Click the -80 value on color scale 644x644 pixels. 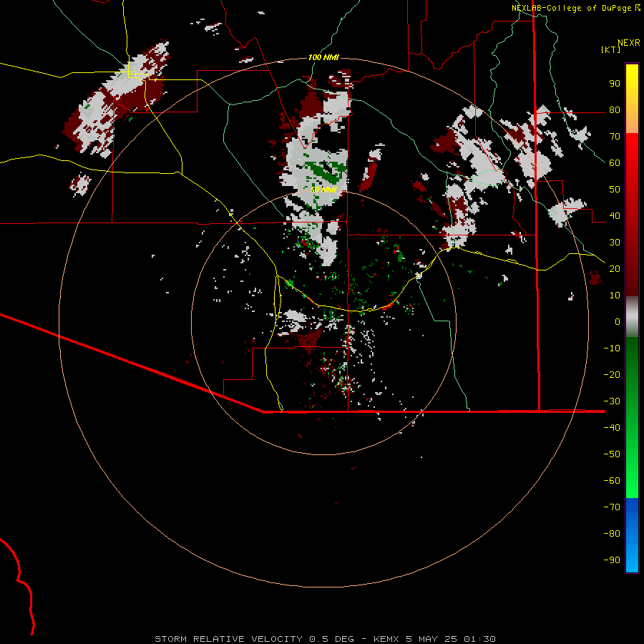(612, 534)
